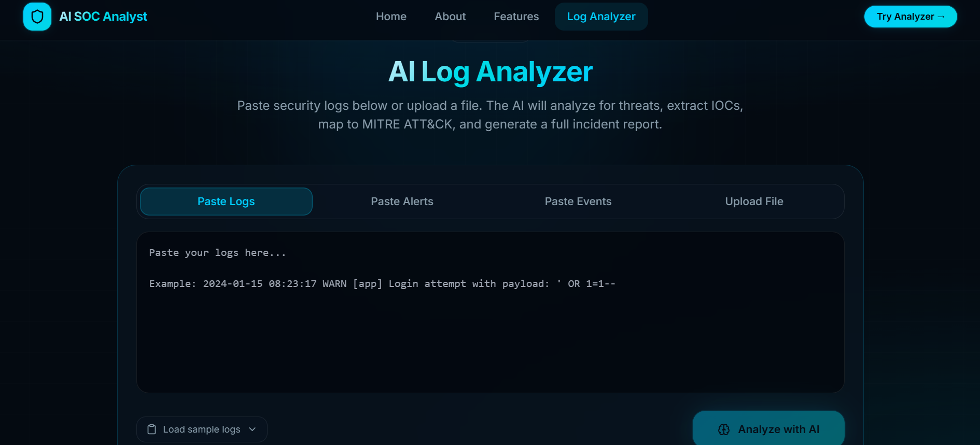Screen dimensions: 980x445
Task: Click the AI Log Analyzer heading
Action: pyautogui.click(x=490, y=71)
